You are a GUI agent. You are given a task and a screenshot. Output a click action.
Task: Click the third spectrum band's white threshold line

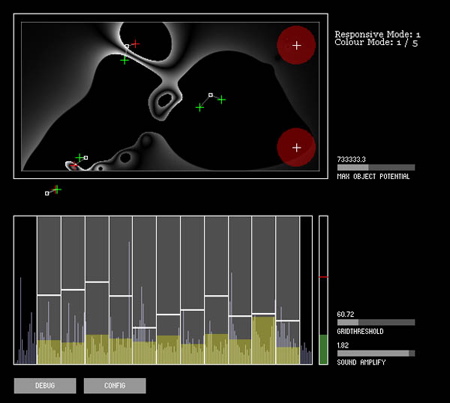point(97,282)
